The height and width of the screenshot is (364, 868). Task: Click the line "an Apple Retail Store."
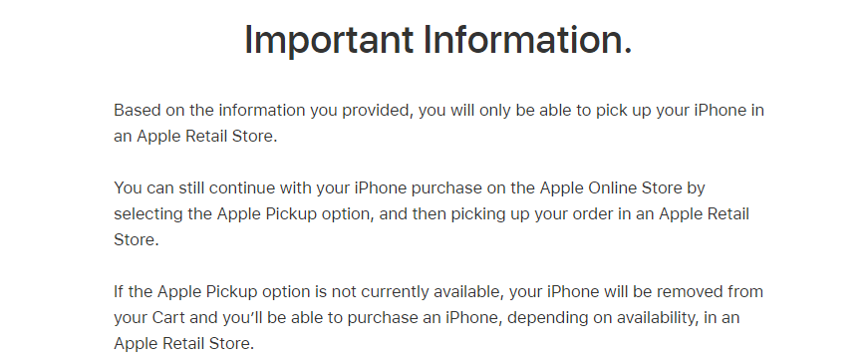[x=195, y=137]
